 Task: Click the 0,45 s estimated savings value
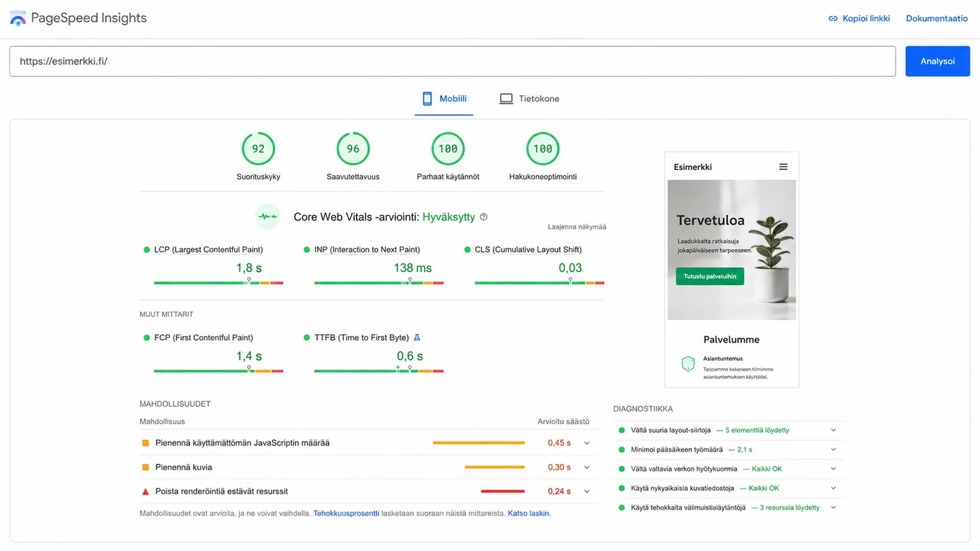(559, 443)
